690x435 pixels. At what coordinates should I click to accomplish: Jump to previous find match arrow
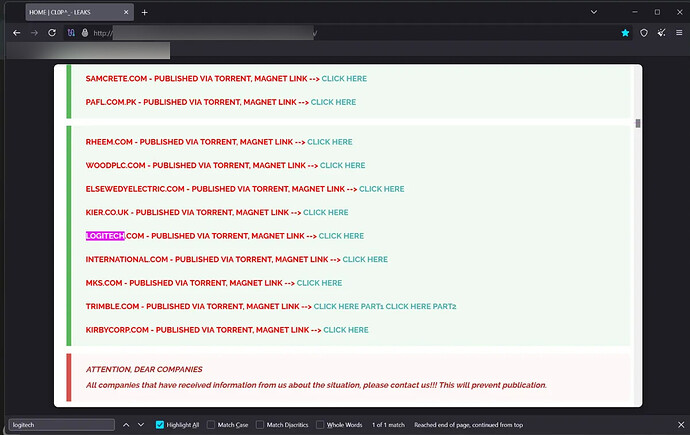click(x=126, y=425)
